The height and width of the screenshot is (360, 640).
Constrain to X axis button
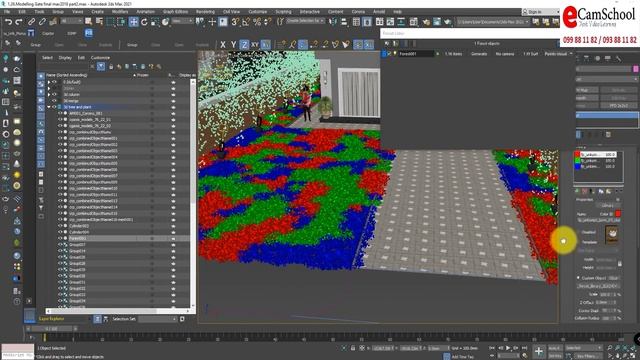223,44
